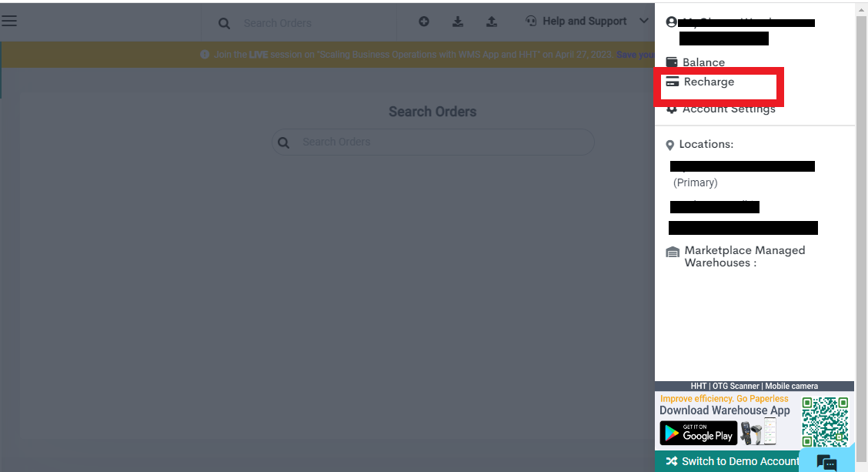Click the center search magnifier icon
Image resolution: width=868 pixels, height=472 pixels.
pos(283,142)
